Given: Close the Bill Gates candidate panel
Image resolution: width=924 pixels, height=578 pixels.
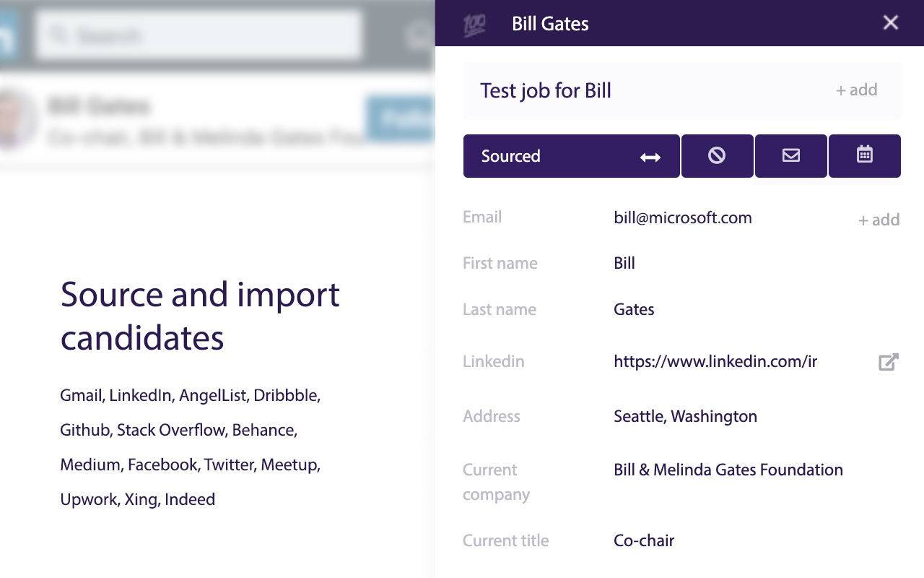Looking at the screenshot, I should pos(891,22).
